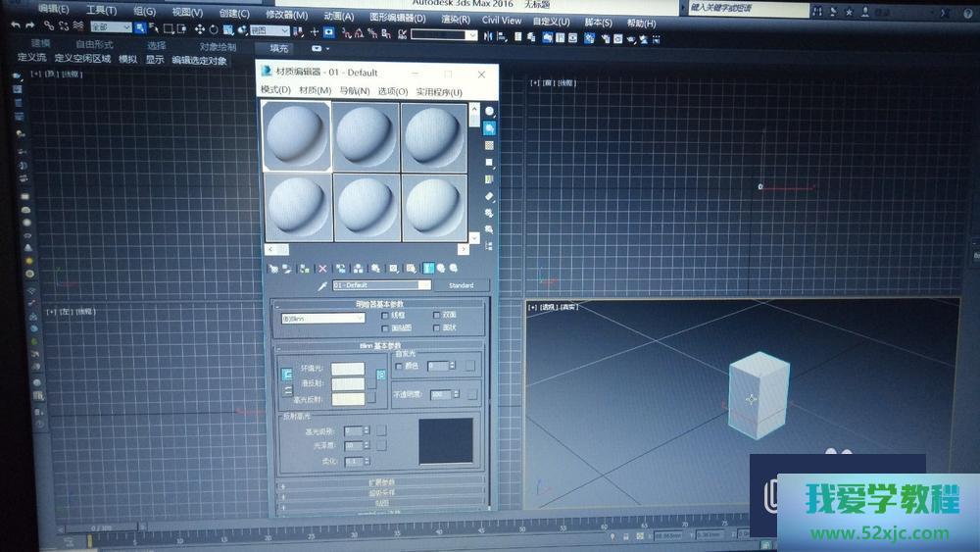This screenshot has width=980, height=552.
Task: Enable the 线框 (Wire) checkbox
Action: pos(385,316)
